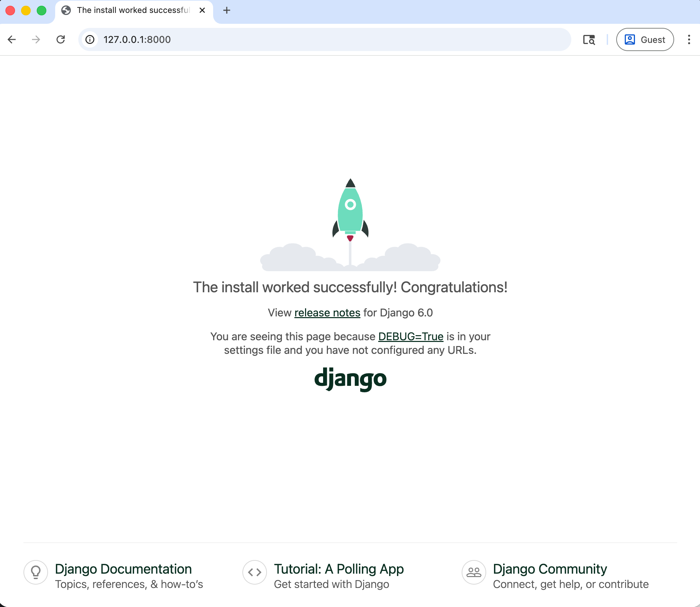Click the site information icon in address bar

90,39
